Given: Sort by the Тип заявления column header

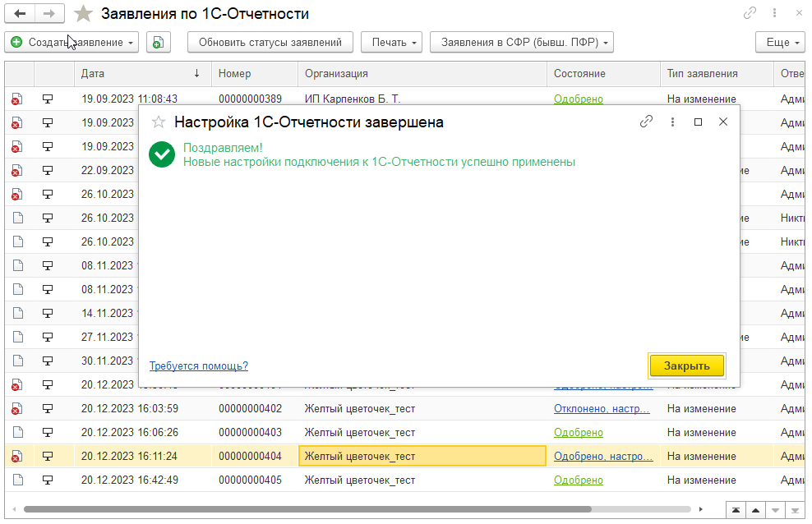Looking at the screenshot, I should 717,73.
